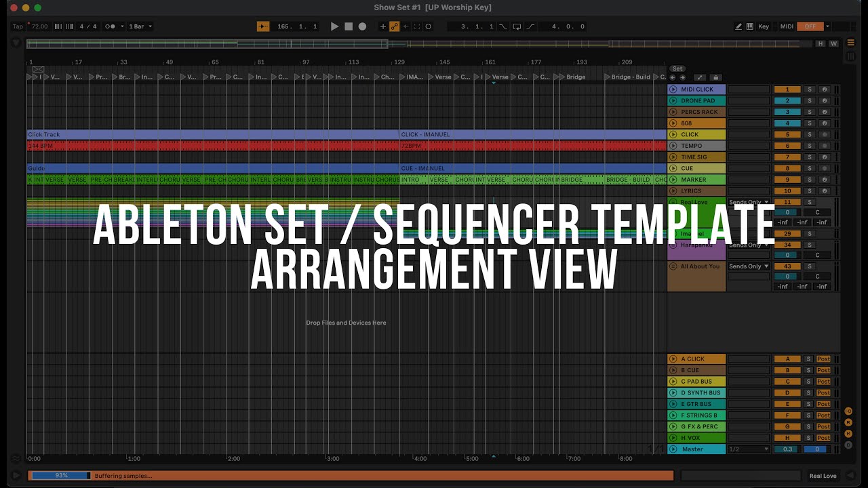Click the Tap tempo button
The width and height of the screenshot is (868, 488).
pyautogui.click(x=18, y=26)
